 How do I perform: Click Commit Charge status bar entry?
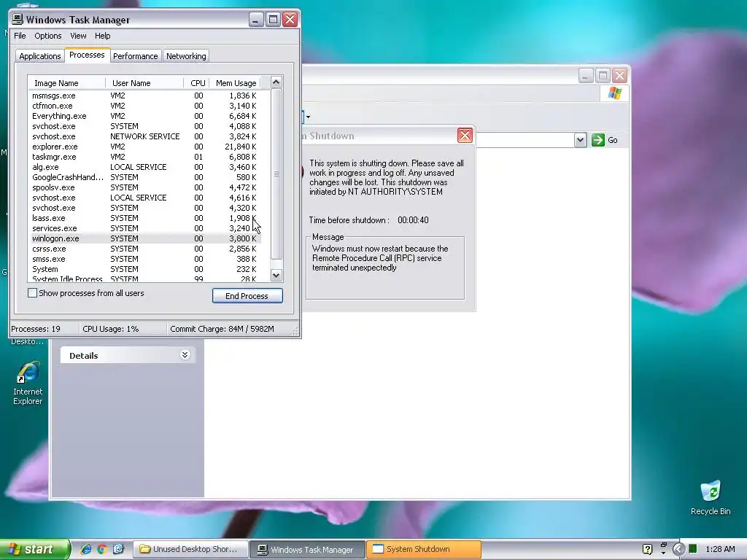click(222, 329)
